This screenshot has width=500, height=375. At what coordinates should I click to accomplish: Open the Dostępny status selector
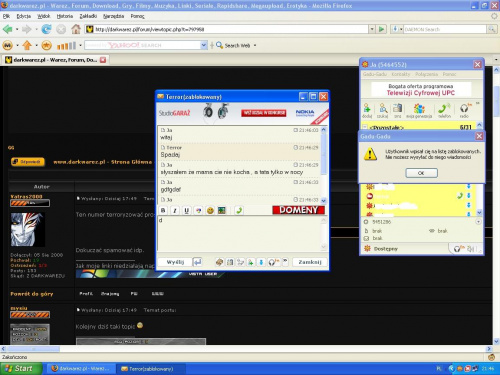(x=381, y=249)
